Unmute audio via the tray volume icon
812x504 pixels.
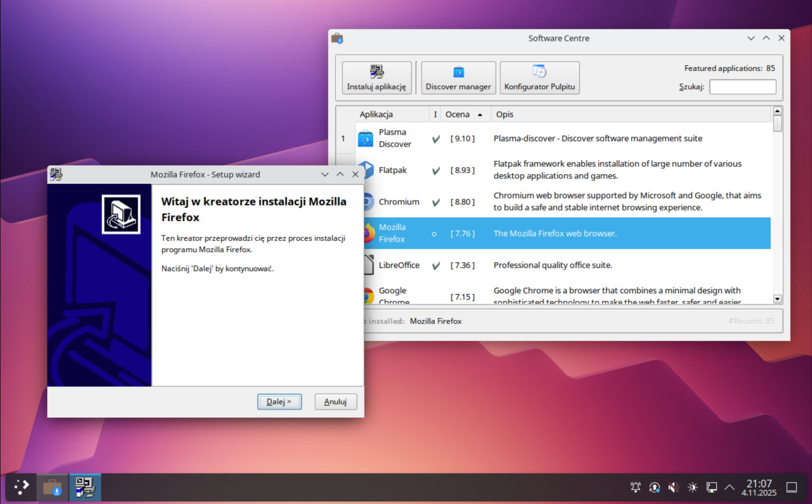(673, 487)
